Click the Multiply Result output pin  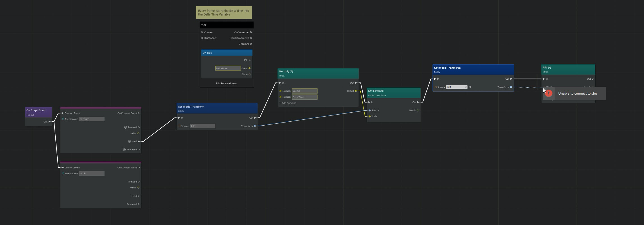356,91
